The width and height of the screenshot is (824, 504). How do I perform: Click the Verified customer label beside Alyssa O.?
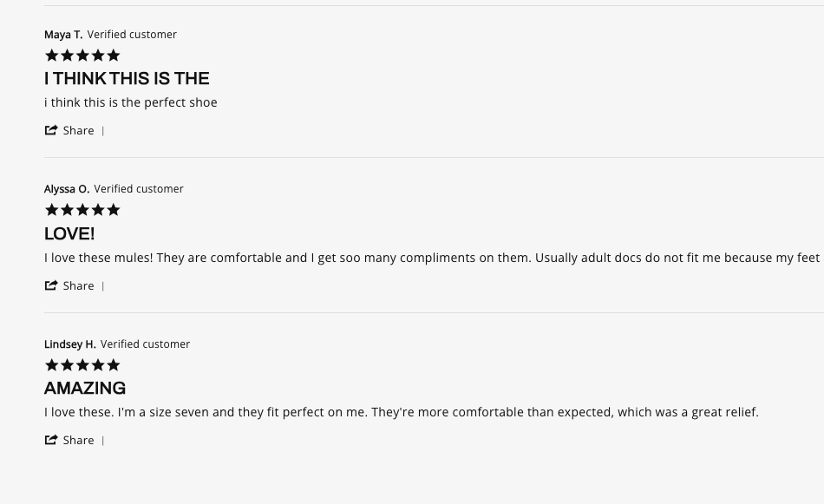click(x=139, y=189)
